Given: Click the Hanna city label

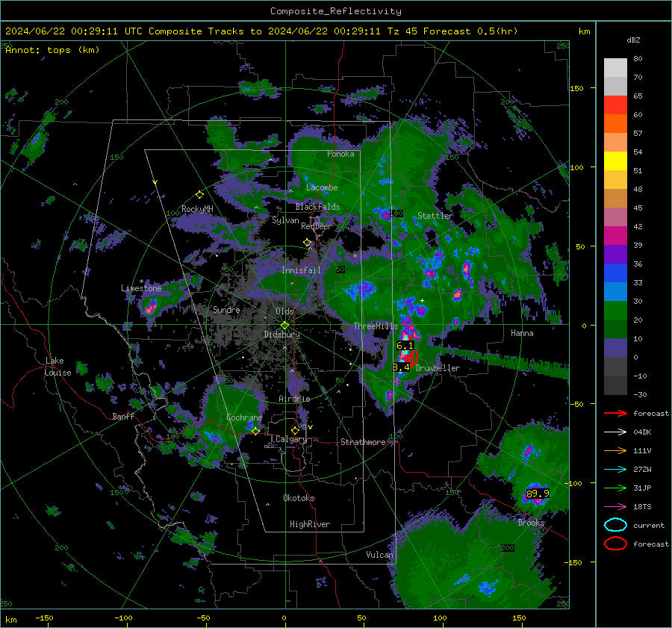Looking at the screenshot, I should tap(522, 333).
